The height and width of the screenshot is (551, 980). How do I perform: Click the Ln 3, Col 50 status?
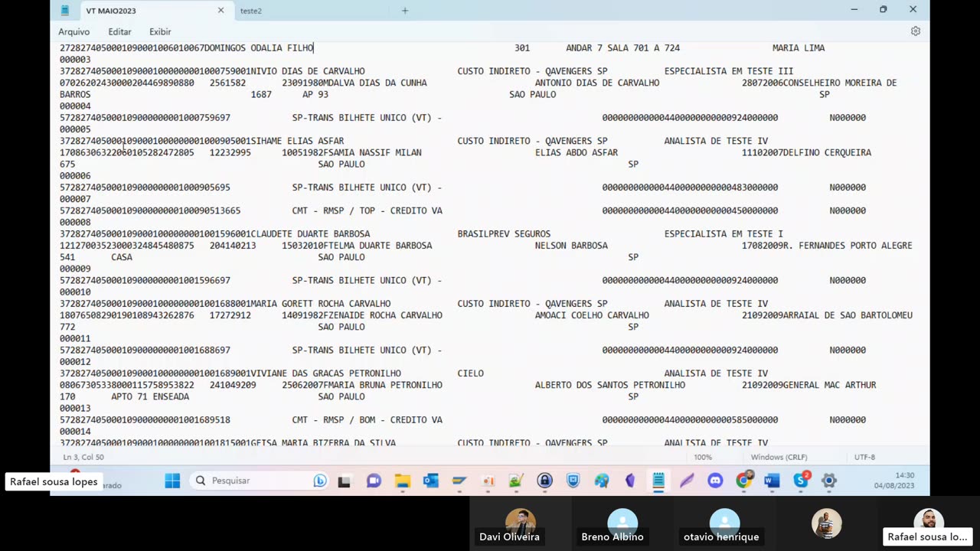pos(83,457)
